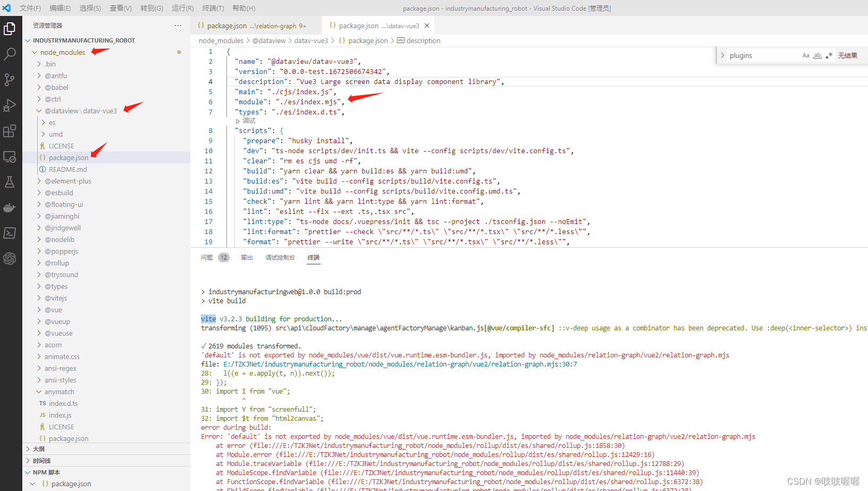Expand the .bin folder
Image resolution: width=868 pixels, height=491 pixels.
(50, 64)
